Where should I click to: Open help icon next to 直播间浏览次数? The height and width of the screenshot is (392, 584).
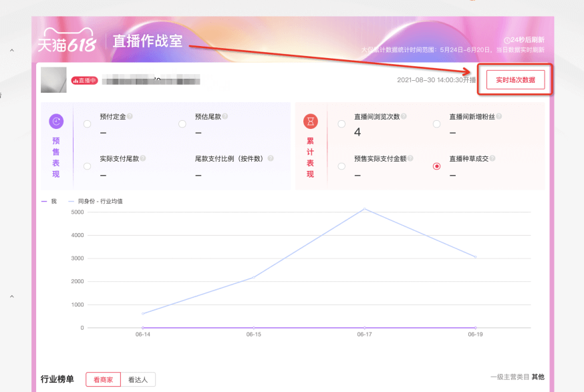pyautogui.click(x=404, y=116)
